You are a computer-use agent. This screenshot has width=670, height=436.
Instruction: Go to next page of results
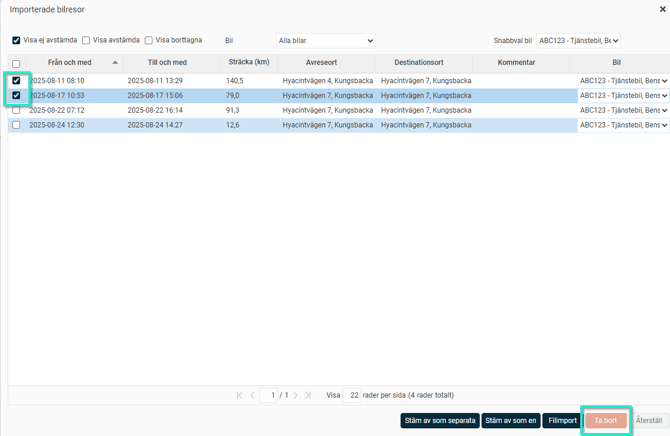(x=296, y=396)
